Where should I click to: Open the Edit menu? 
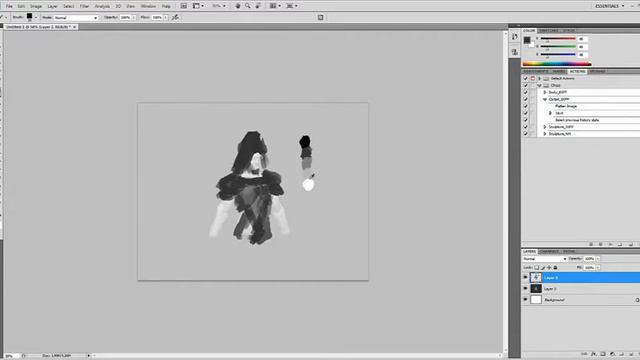coord(21,6)
